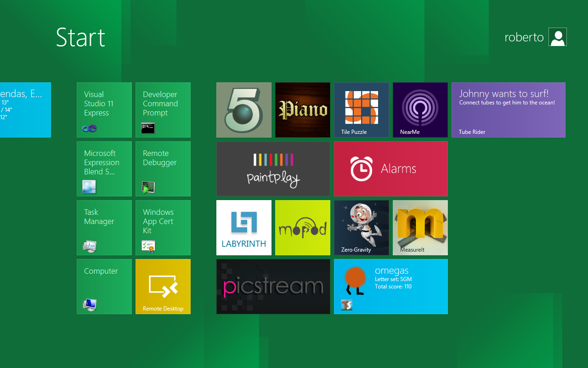Open the Computer tile
Image resolution: width=588 pixels, height=368 pixels.
point(104,287)
